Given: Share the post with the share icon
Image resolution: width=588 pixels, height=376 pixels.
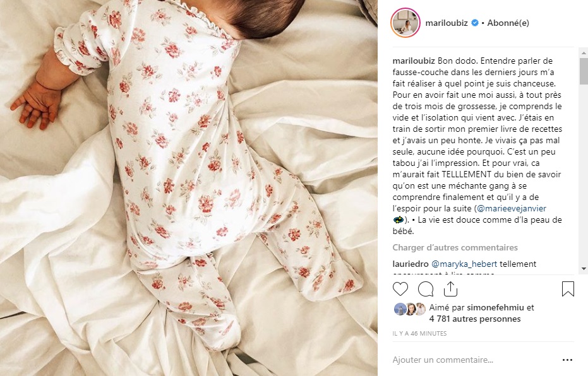Looking at the screenshot, I should point(450,289).
